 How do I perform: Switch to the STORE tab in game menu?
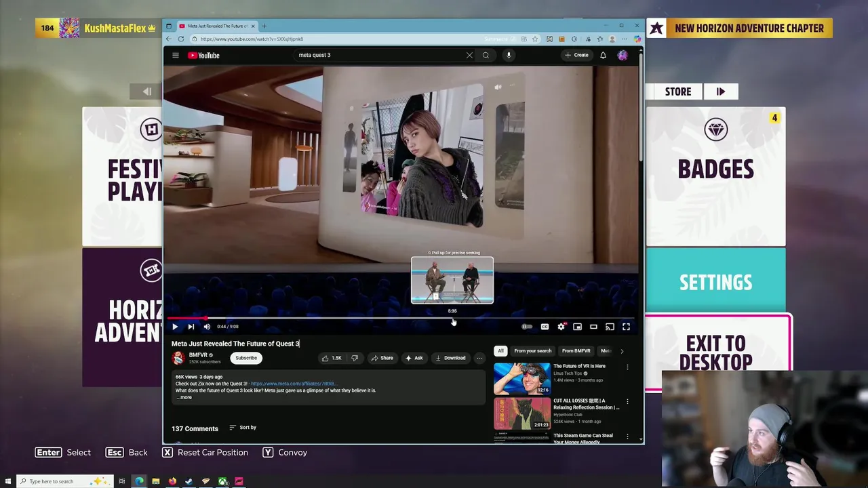point(678,91)
